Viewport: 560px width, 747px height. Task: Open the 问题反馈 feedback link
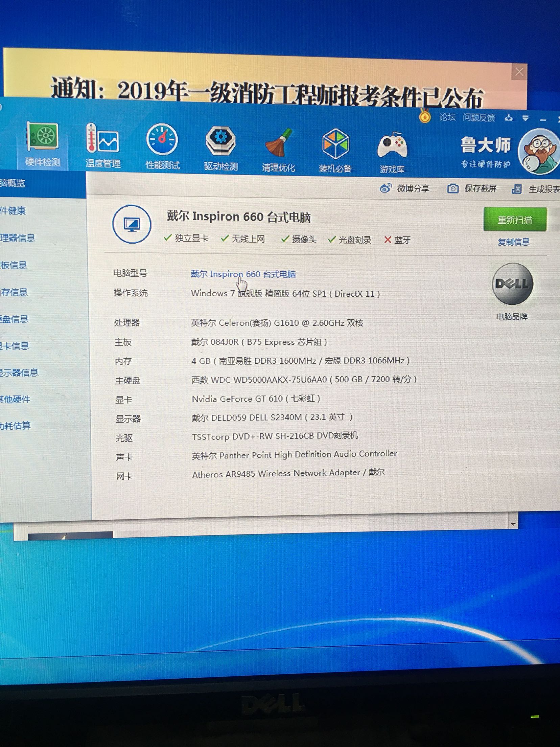tap(479, 118)
